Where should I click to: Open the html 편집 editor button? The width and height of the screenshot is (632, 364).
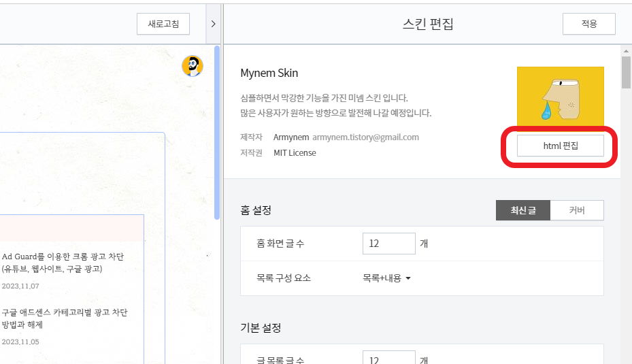(561, 146)
